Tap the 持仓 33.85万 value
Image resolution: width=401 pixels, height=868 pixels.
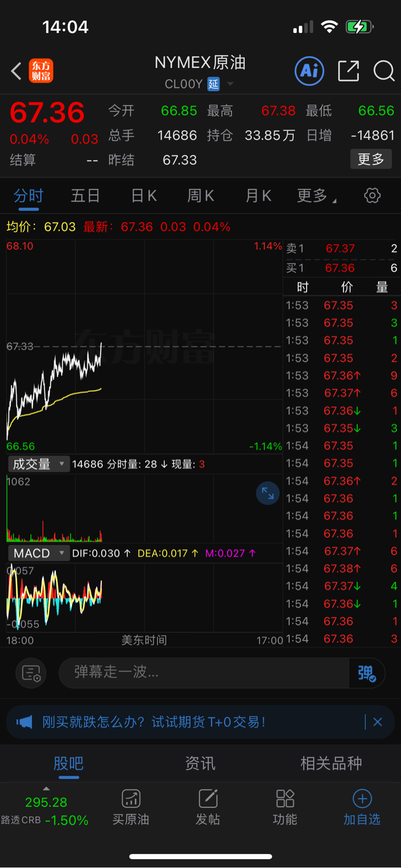tap(270, 136)
